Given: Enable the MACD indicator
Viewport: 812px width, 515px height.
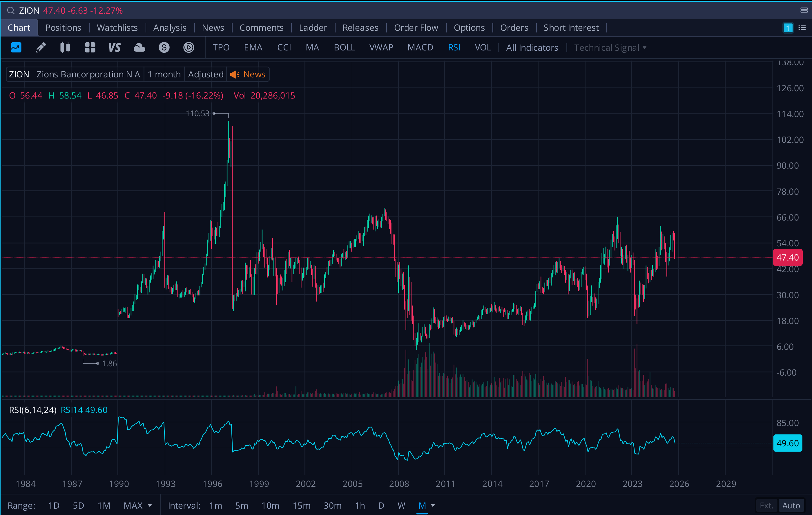Looking at the screenshot, I should coord(420,48).
